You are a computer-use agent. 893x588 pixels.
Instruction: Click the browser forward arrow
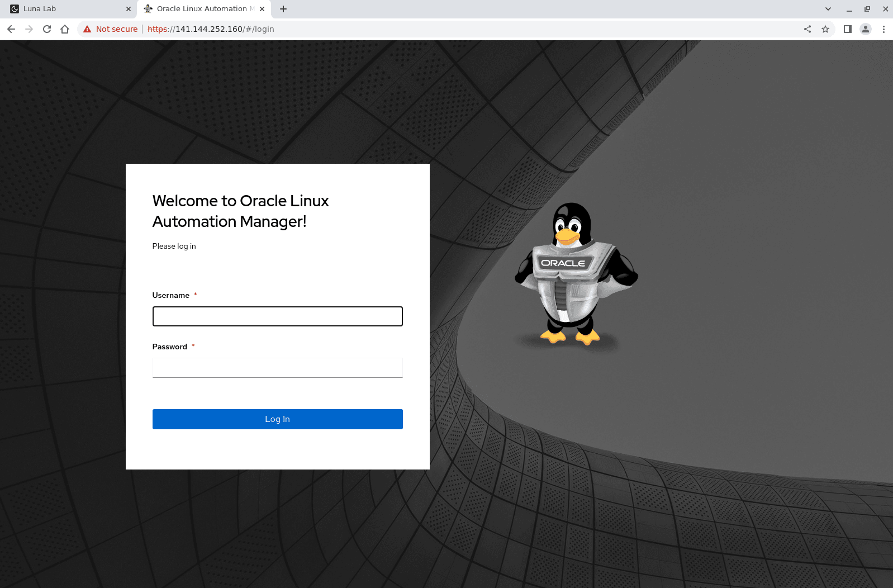pos(29,29)
